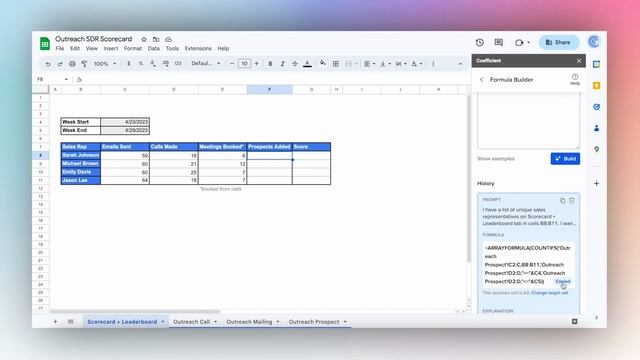Click the Share button
This screenshot has height=360, width=640.
559,42
